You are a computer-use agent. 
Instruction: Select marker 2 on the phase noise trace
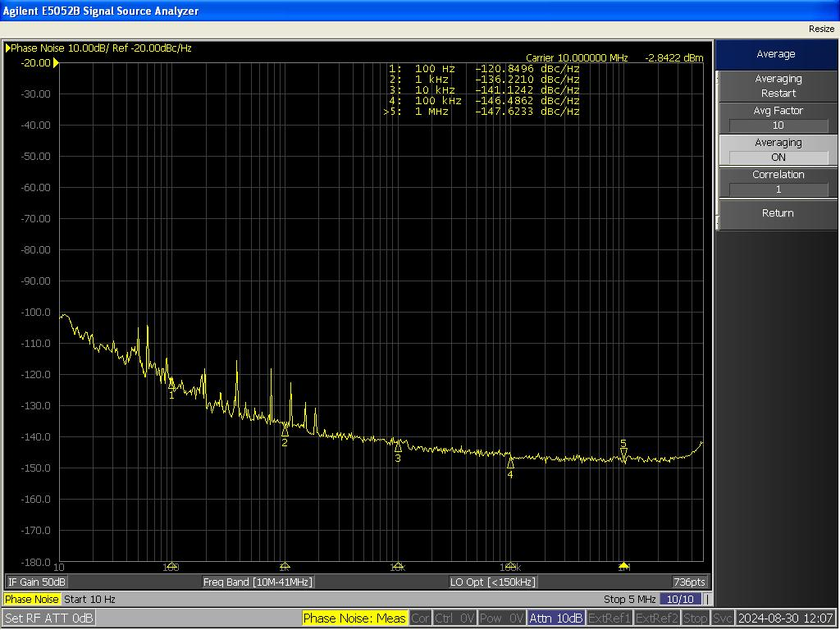pos(285,430)
